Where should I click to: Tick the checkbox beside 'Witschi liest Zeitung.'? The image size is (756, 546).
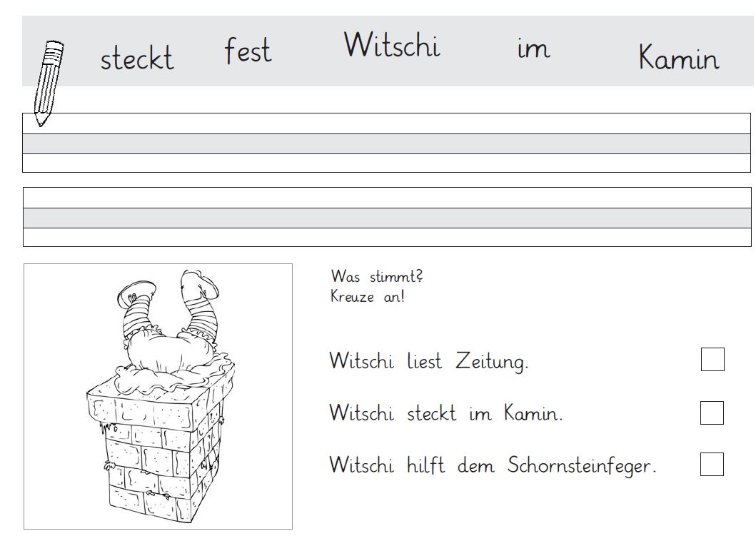pyautogui.click(x=712, y=360)
